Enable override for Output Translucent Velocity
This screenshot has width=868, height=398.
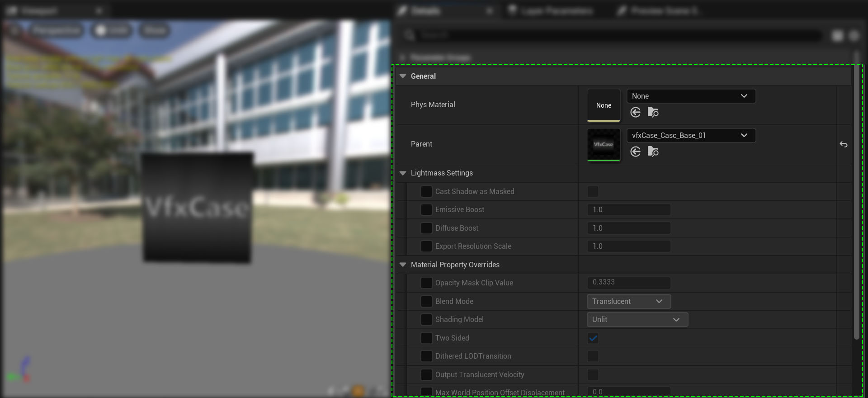426,374
